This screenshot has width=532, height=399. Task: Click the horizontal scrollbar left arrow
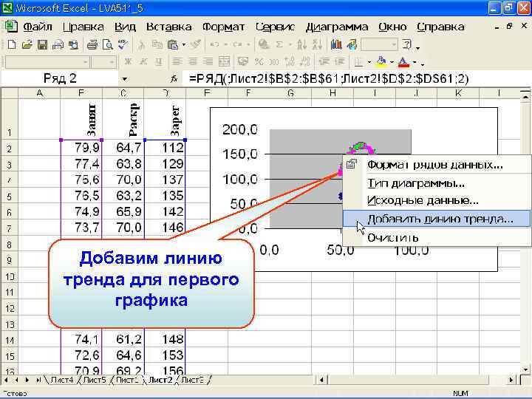tap(321, 380)
